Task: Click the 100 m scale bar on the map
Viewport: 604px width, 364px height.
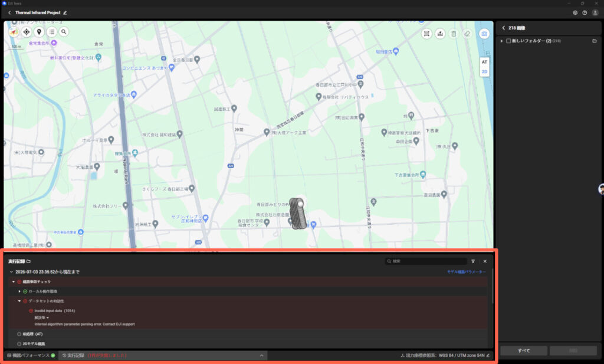Action: click(16, 47)
